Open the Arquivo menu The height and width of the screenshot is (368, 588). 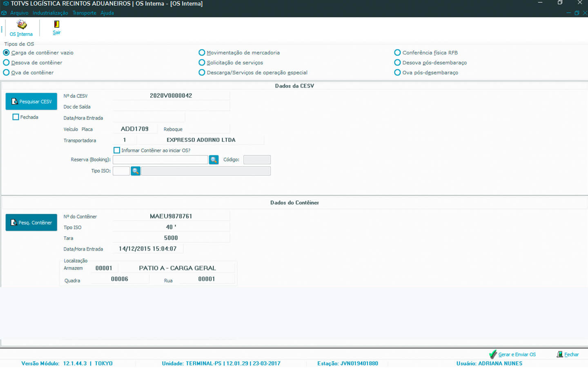click(x=19, y=13)
